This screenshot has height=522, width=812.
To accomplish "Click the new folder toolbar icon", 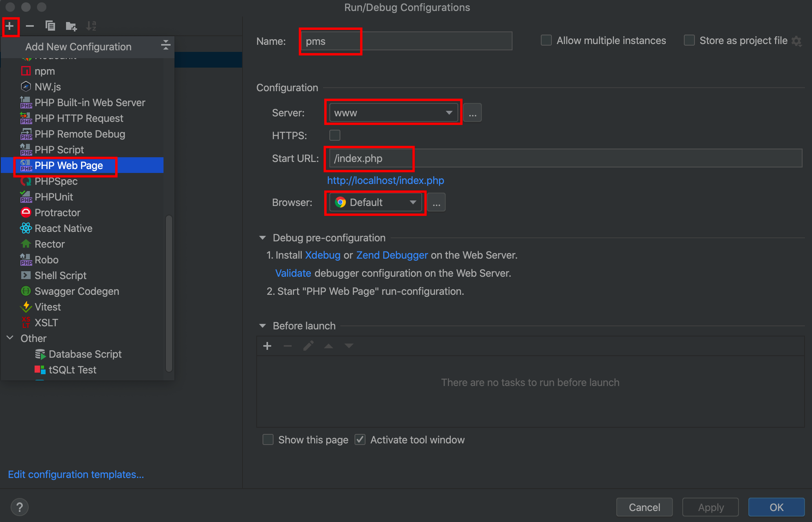I will point(71,26).
